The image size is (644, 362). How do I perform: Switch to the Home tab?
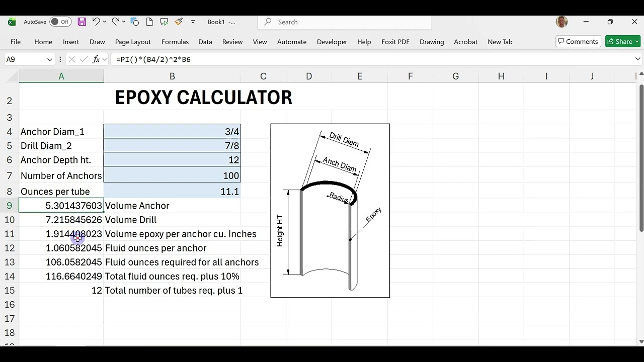tap(43, 42)
